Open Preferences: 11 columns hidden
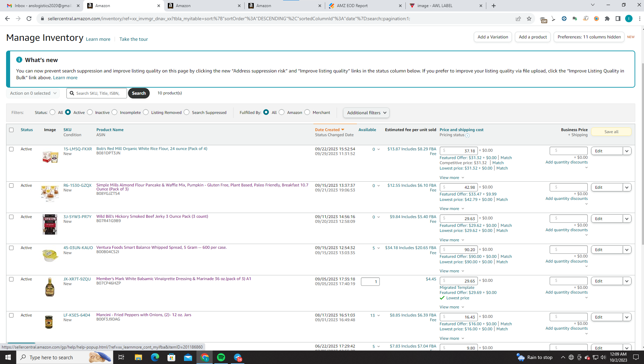This screenshot has height=364, width=644. pos(589,37)
